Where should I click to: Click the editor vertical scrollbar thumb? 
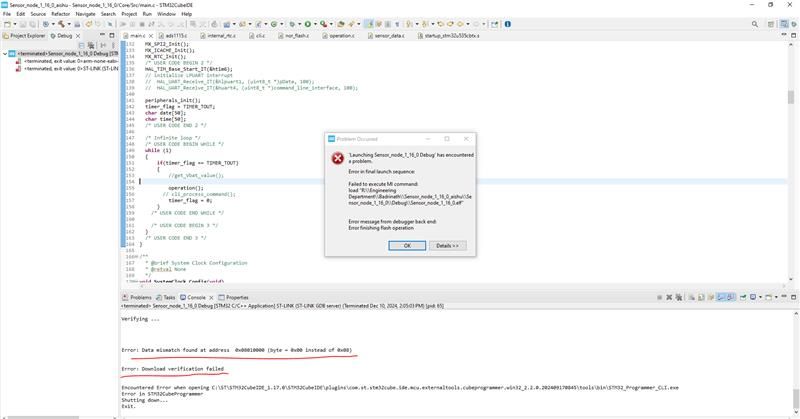(x=791, y=97)
